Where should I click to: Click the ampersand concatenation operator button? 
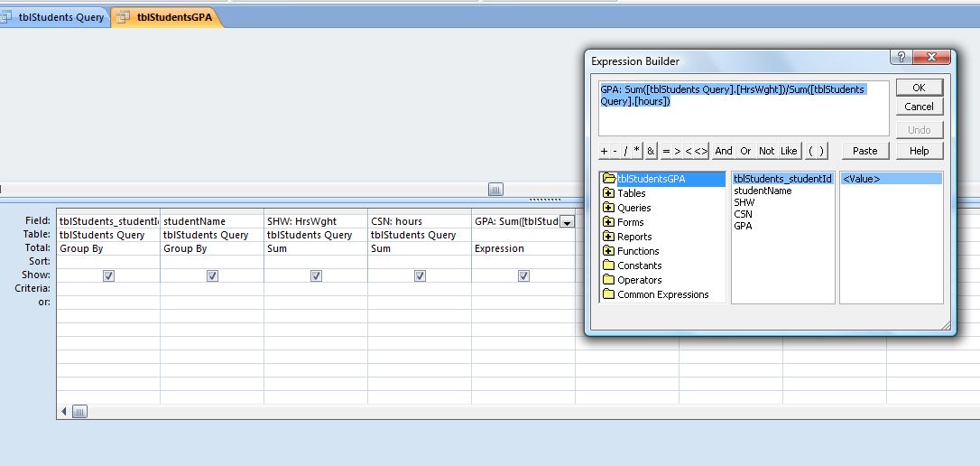point(651,151)
